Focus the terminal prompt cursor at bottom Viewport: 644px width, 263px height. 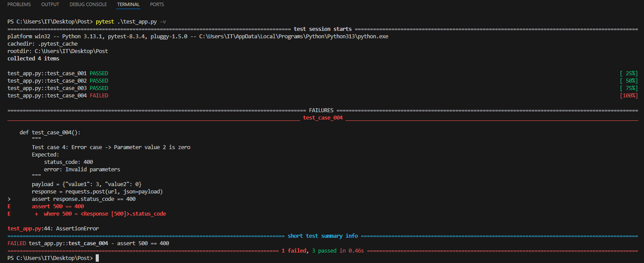(x=97, y=258)
